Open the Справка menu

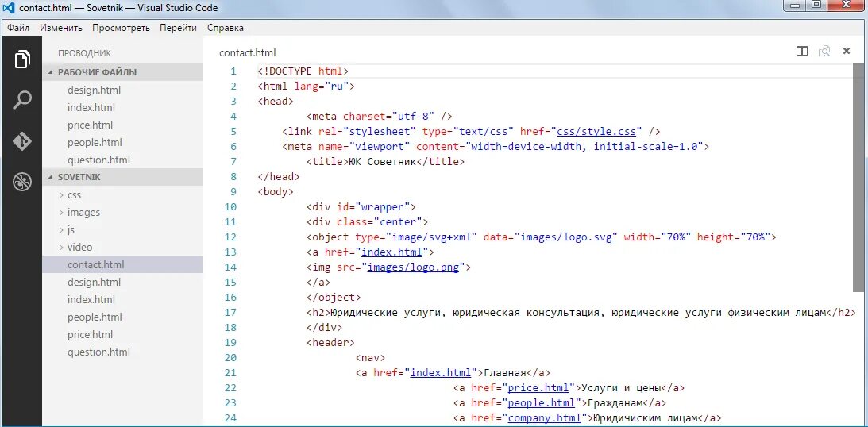coord(226,28)
